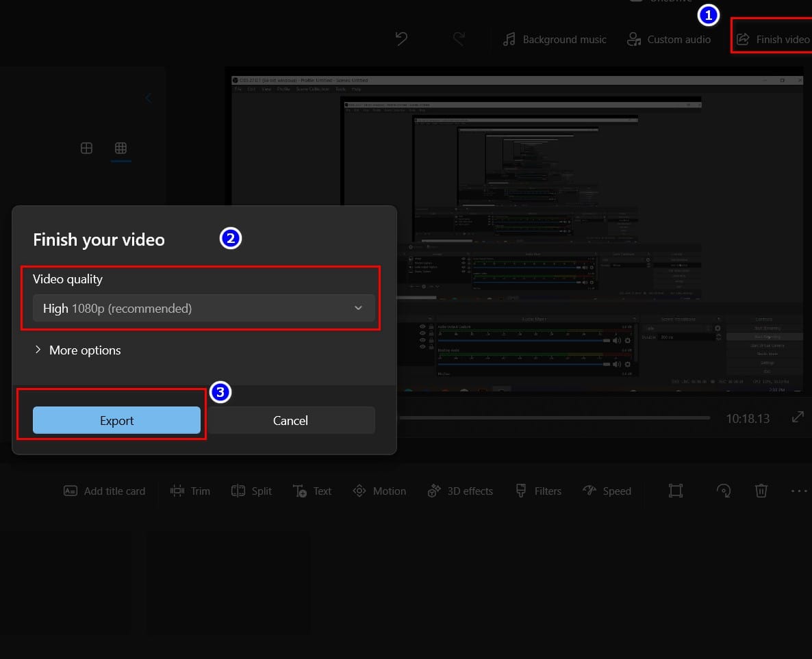Export the finished video
812x659 pixels.
[116, 420]
